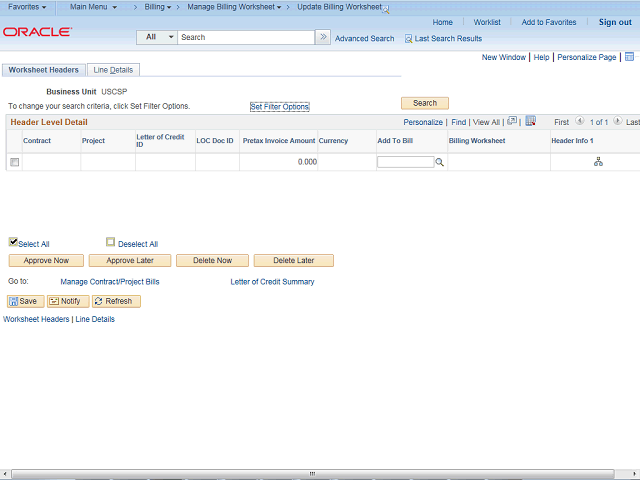Image resolution: width=640 pixels, height=480 pixels.
Task: Click the Contract column header
Action: [x=37, y=141]
